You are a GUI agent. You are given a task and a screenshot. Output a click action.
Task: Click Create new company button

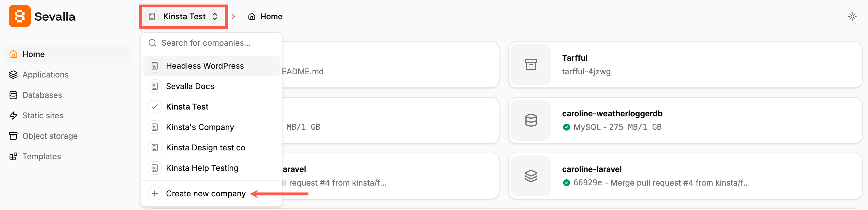[x=206, y=194]
